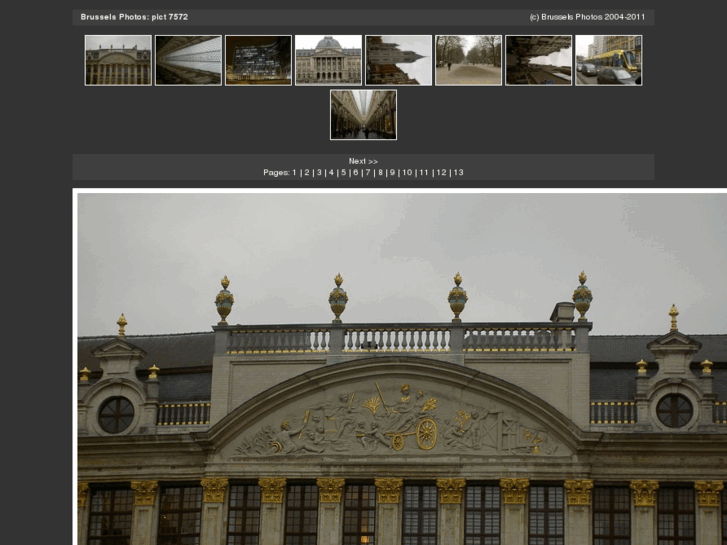Jump to page 11

click(x=424, y=173)
